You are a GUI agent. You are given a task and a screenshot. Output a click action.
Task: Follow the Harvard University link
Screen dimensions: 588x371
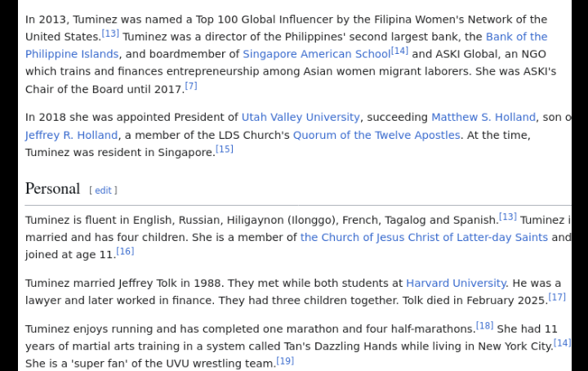click(x=456, y=283)
